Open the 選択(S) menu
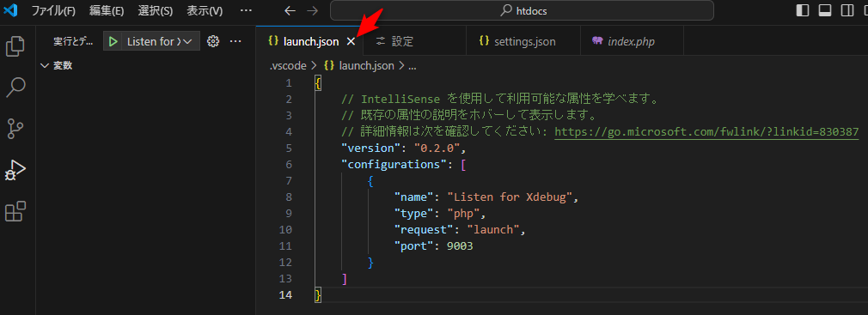 click(155, 10)
